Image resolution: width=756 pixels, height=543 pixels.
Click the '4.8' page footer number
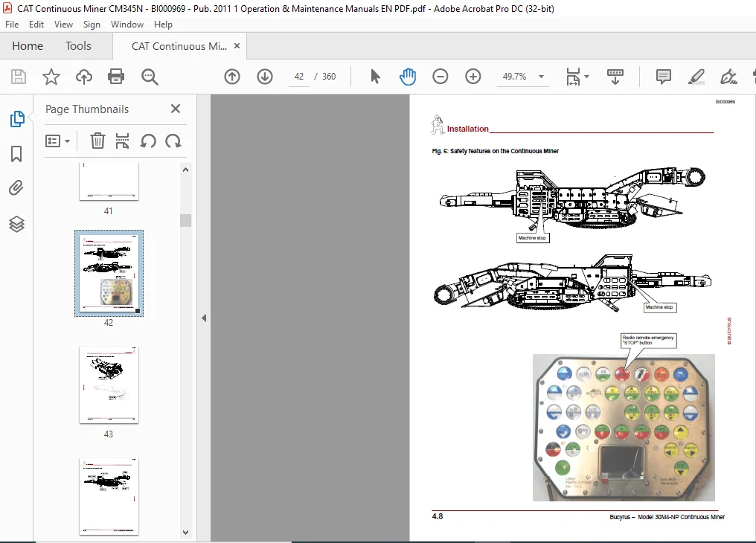point(438,516)
